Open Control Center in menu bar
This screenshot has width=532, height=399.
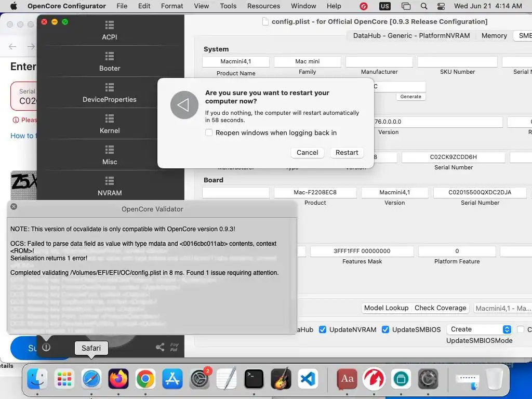tap(441, 6)
